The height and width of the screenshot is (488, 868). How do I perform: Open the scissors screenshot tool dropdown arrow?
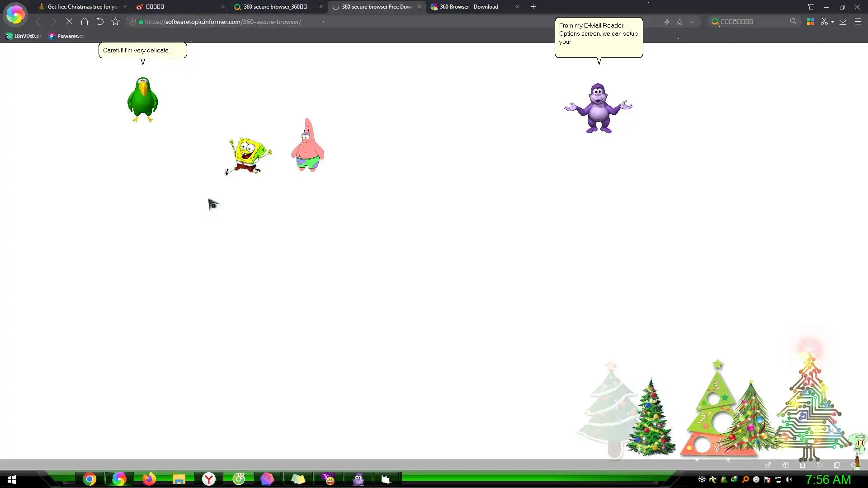pos(832,22)
